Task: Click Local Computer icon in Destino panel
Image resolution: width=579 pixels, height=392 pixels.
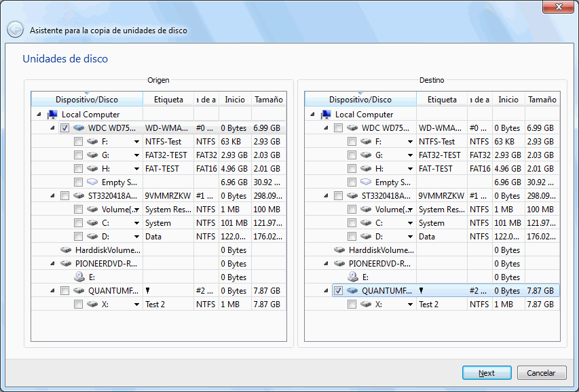Action: [326, 115]
